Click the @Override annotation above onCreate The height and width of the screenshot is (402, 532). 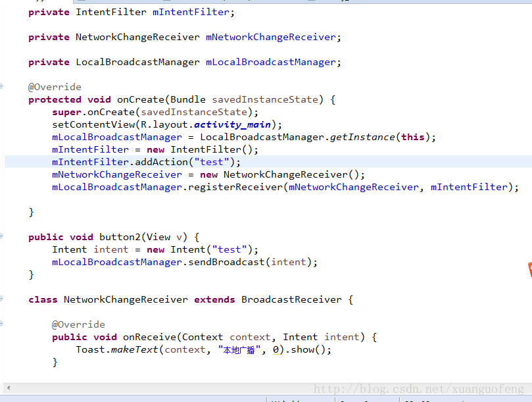(55, 87)
